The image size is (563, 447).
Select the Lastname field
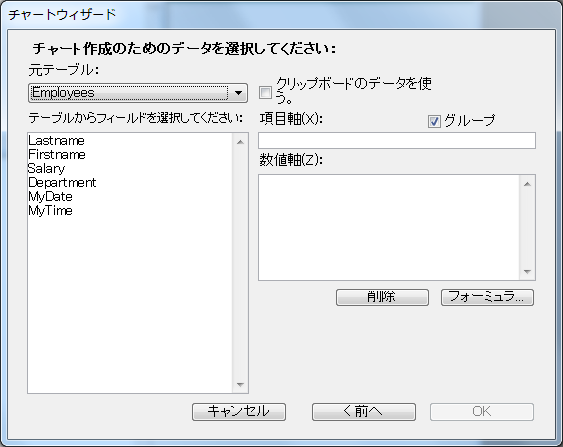56,140
